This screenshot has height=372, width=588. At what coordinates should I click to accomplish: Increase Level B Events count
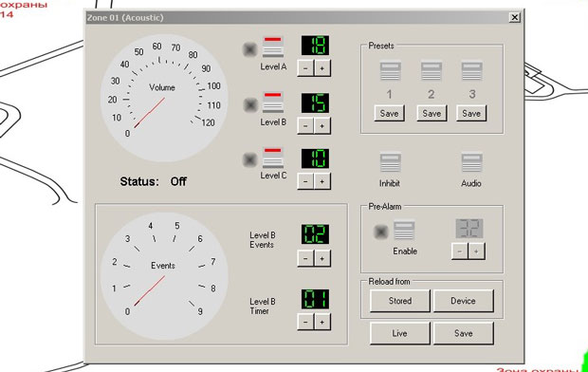[322, 259]
